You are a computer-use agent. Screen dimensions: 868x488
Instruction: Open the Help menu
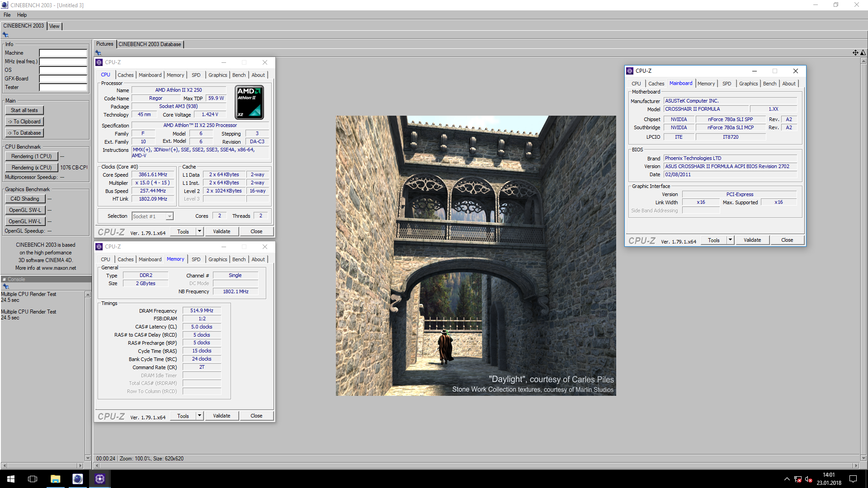tap(22, 15)
